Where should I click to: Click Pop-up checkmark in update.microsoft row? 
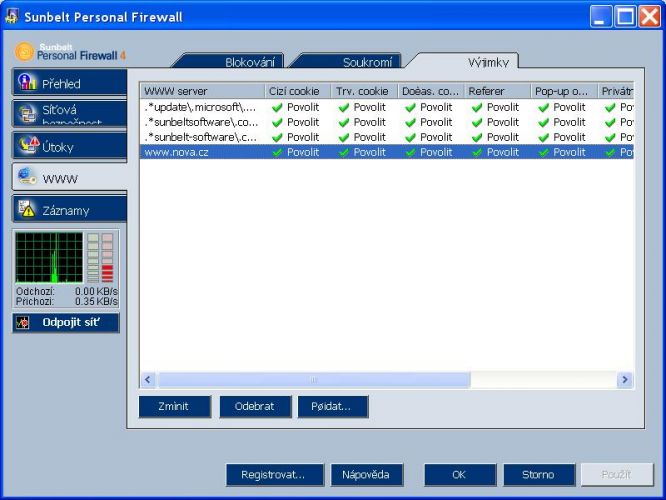click(x=543, y=107)
